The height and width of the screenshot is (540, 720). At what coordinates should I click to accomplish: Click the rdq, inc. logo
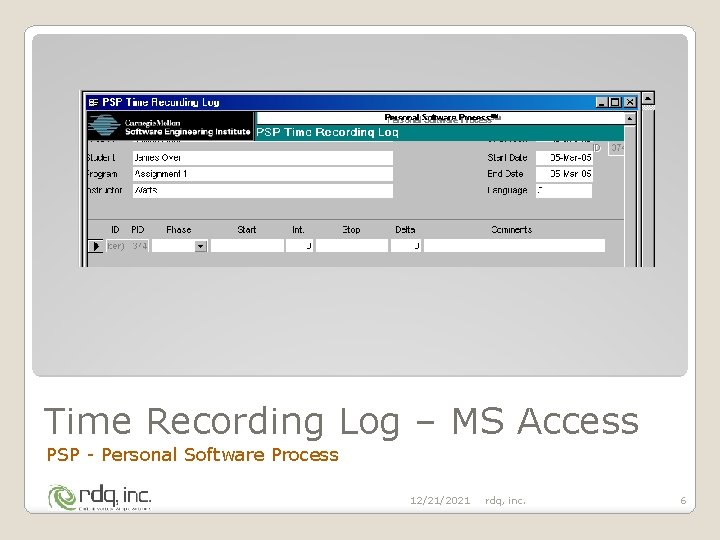point(100,497)
